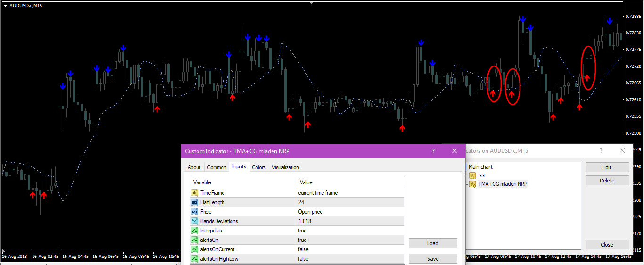Click the BandsDeviations value 1.618
The image size is (644, 265).
350,221
